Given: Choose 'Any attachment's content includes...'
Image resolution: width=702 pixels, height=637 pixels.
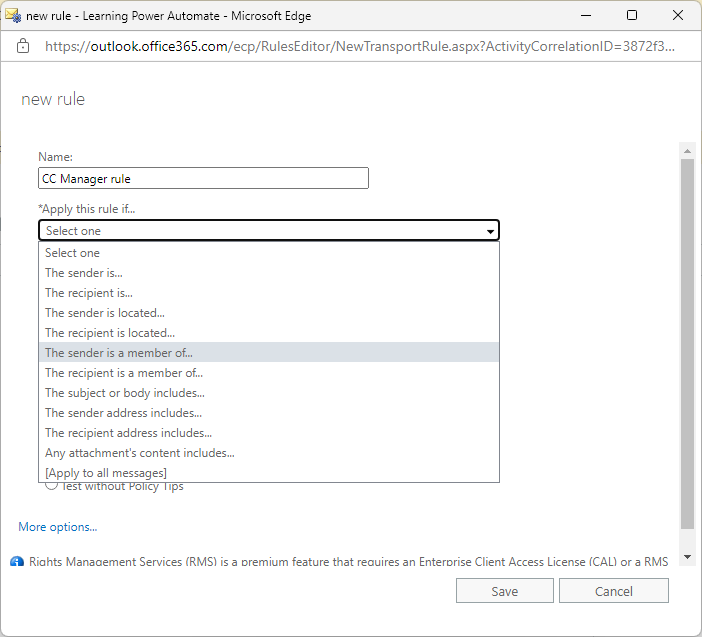Looking at the screenshot, I should [x=140, y=453].
